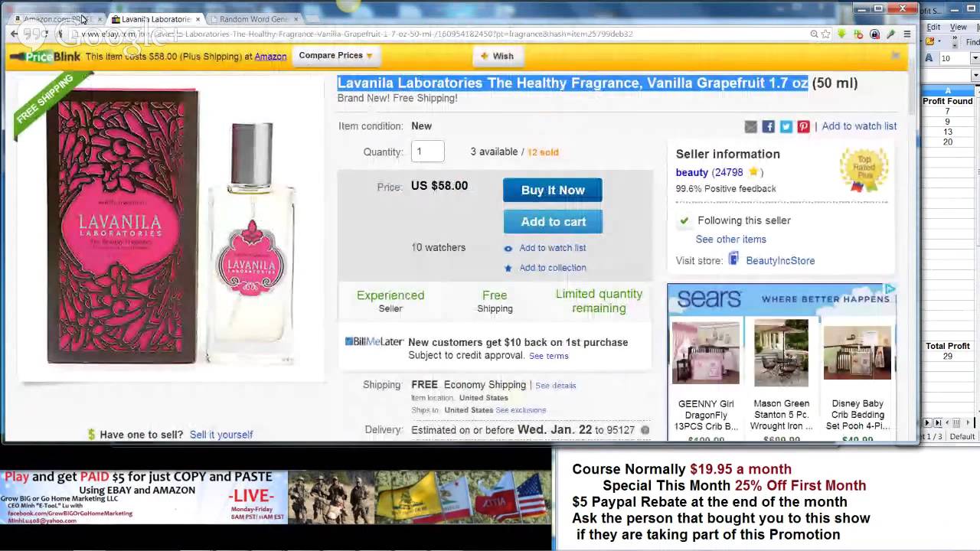Viewport: 980px width, 551px height.
Task: Select the Total Profit cell in spreadsheet
Action: tap(948, 346)
